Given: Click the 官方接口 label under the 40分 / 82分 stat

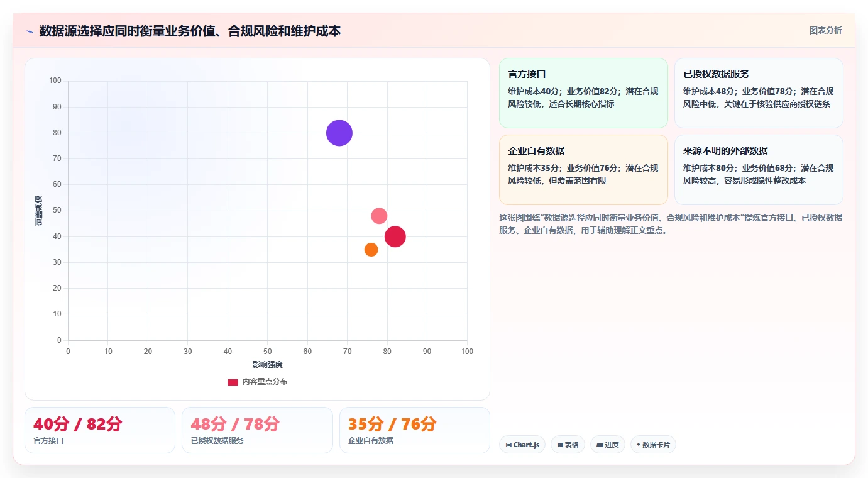Looking at the screenshot, I should coord(48,441).
